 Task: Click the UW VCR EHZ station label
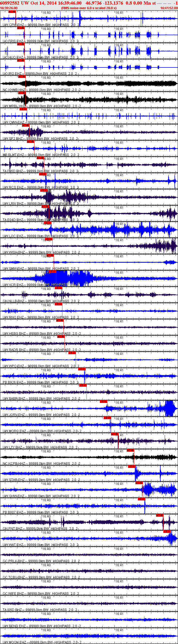pos(13,285)
